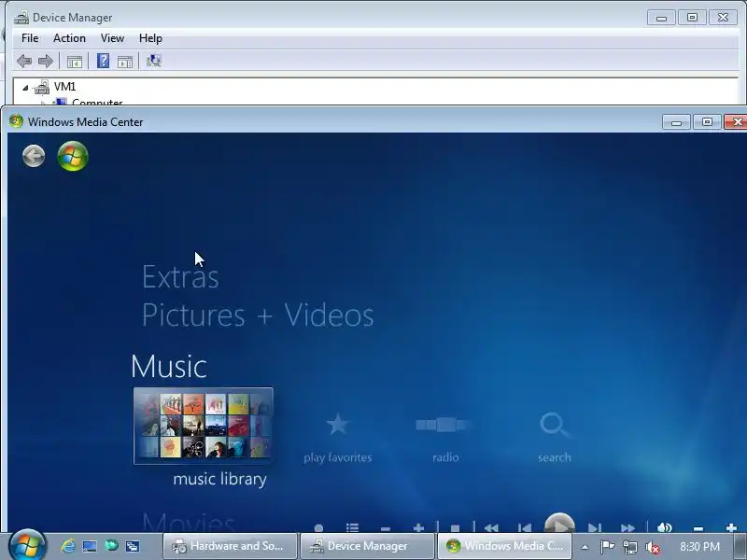Click the switch windows quick launch icon

(133, 546)
